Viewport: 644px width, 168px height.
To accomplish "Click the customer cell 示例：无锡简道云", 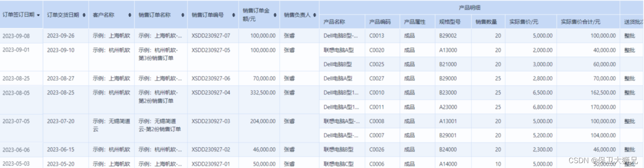I will [x=111, y=125].
